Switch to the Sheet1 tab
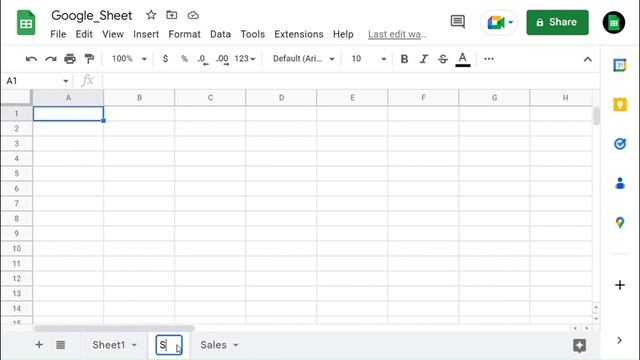 [109, 345]
